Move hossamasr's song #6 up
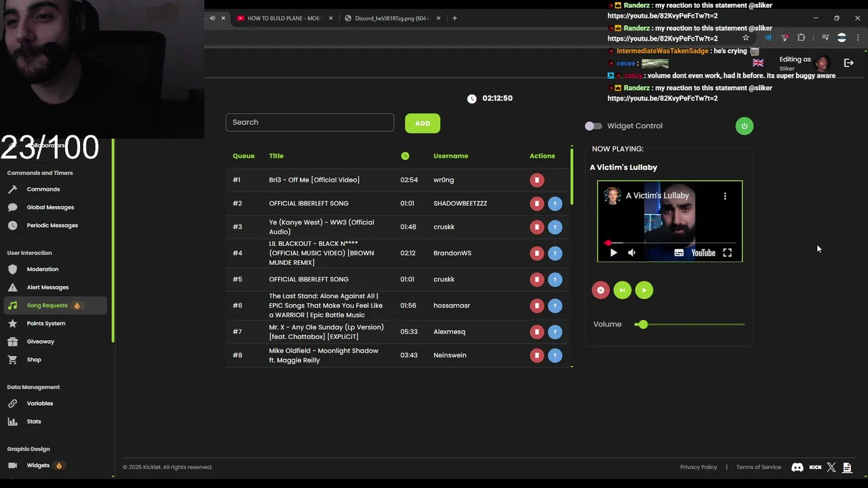The height and width of the screenshot is (488, 868). point(555,306)
